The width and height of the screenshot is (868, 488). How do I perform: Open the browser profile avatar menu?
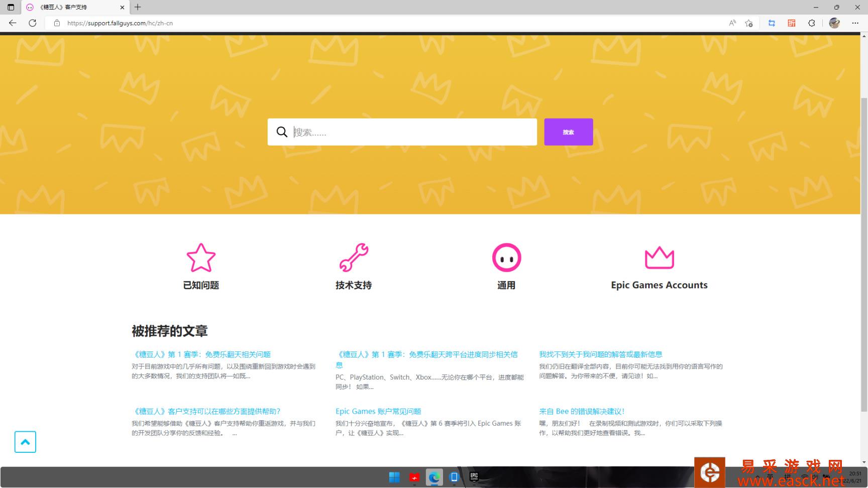(834, 23)
